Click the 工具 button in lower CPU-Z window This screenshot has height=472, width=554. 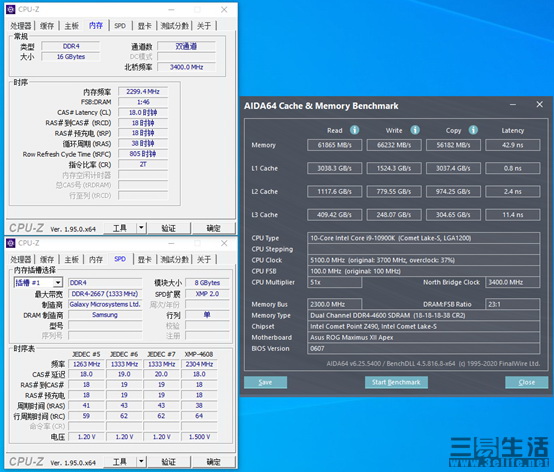click(x=120, y=461)
